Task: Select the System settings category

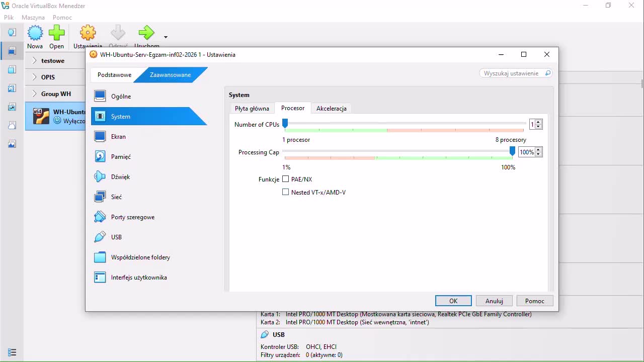Action: click(x=149, y=117)
